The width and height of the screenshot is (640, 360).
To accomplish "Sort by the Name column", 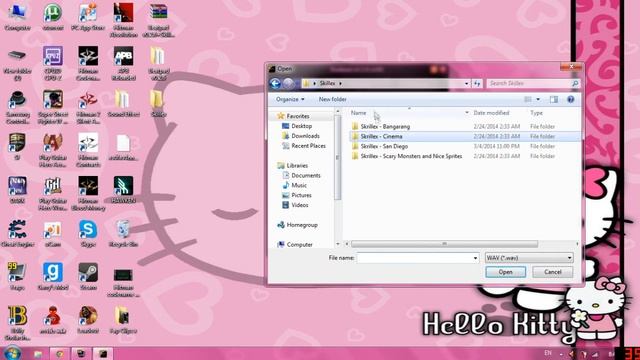I will (358, 113).
